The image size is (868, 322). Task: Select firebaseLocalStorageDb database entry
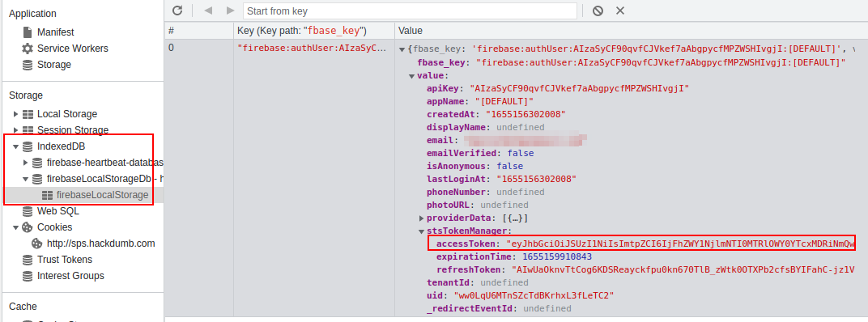tap(105, 179)
